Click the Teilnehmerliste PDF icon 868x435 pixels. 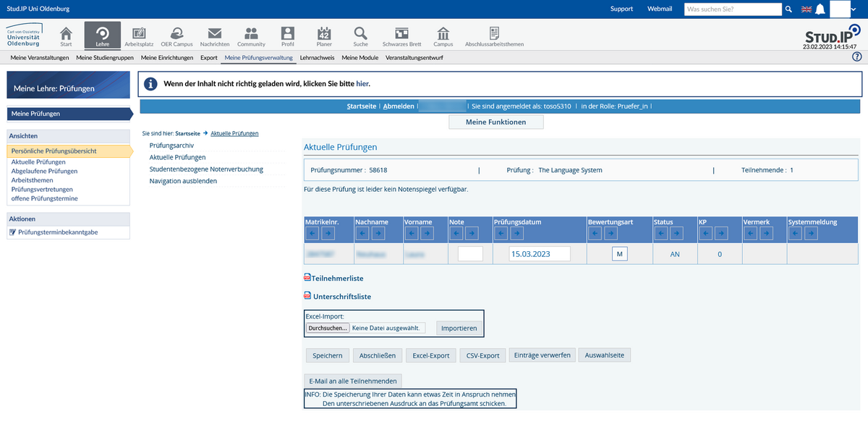point(307,278)
